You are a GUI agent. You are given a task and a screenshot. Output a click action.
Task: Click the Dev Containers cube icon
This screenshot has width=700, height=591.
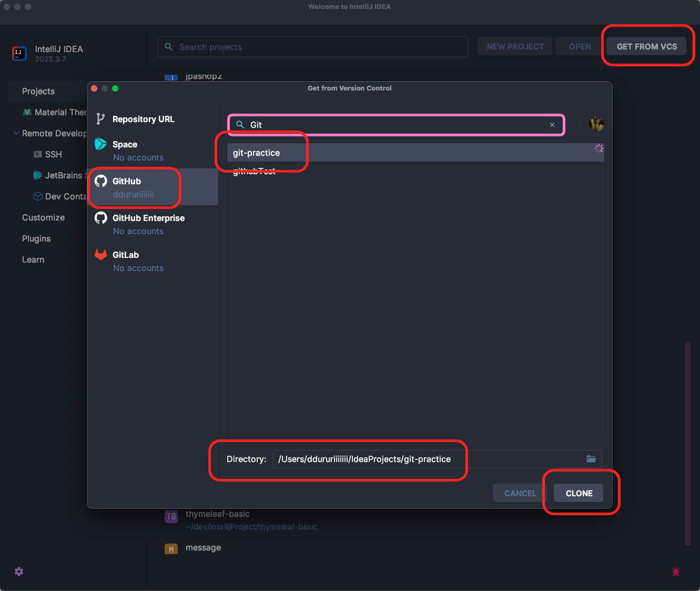coord(38,196)
